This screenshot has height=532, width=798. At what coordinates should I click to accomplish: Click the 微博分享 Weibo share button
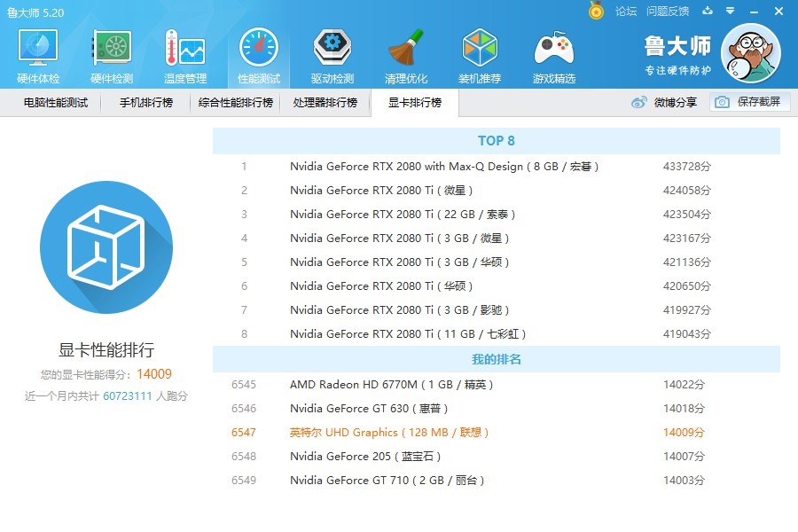tap(664, 103)
